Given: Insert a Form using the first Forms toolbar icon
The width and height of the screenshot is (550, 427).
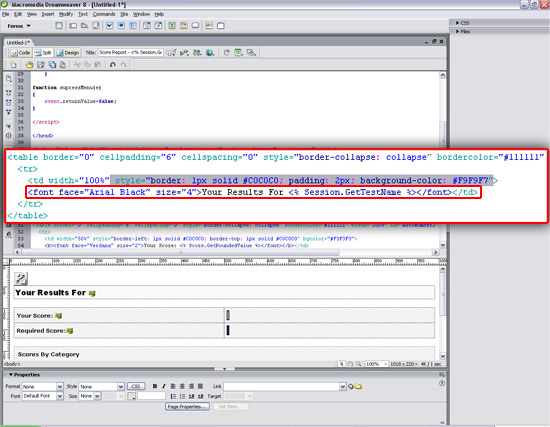Looking at the screenshot, I should click(59, 26).
